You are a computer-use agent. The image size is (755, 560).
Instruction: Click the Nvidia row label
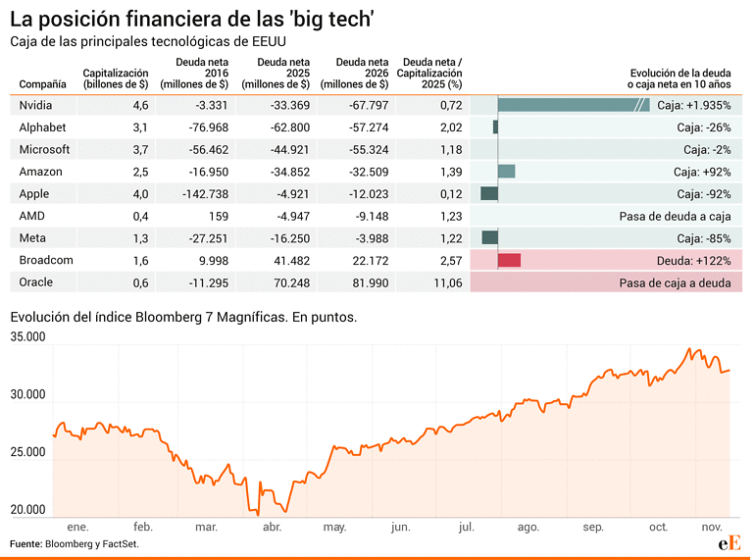click(x=36, y=105)
